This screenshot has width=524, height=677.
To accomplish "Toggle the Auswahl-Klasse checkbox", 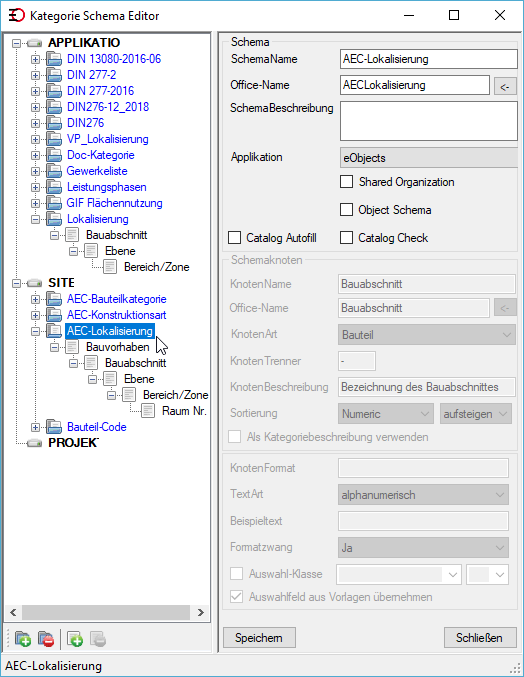I will (x=236, y=574).
